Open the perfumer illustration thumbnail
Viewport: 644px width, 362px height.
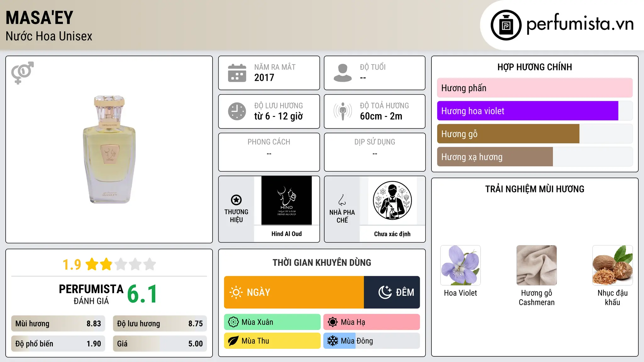point(392,200)
